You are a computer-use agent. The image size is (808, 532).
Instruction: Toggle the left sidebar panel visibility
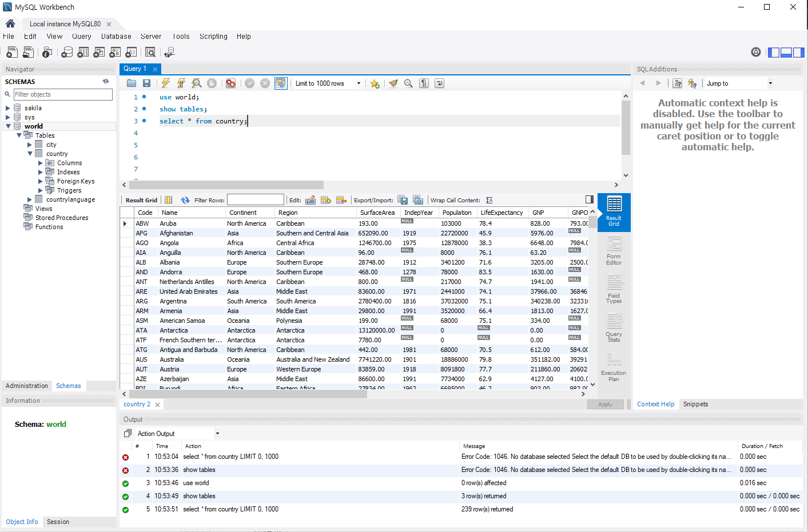coord(774,53)
